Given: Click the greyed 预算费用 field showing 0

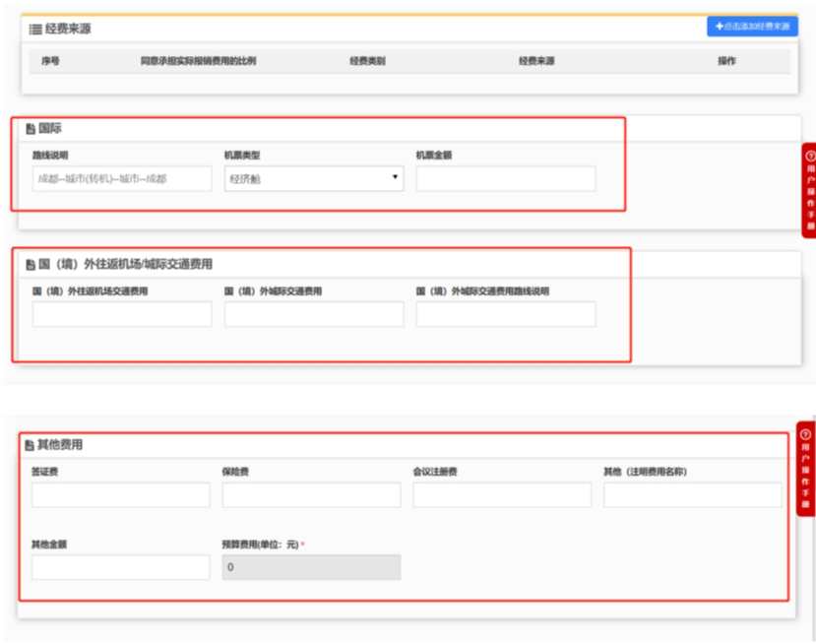Looking at the screenshot, I should tap(311, 567).
